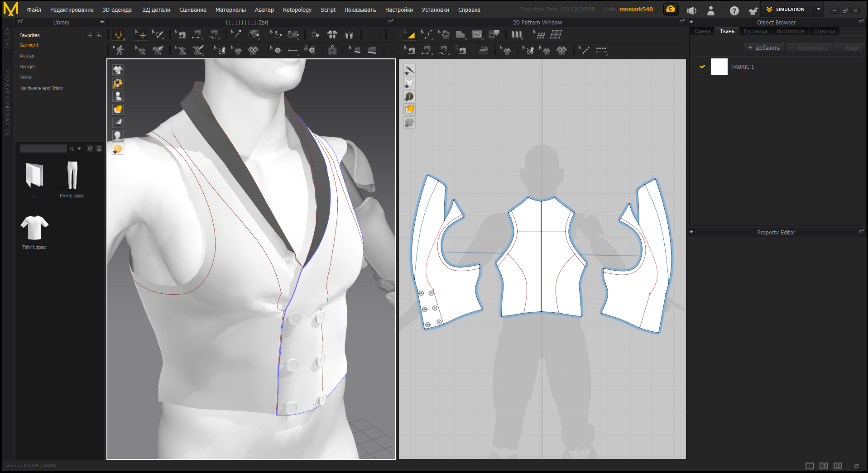The image size is (868, 473).
Task: Choose the Edit Sewing tool in 3D toolbar
Action: click(x=180, y=35)
